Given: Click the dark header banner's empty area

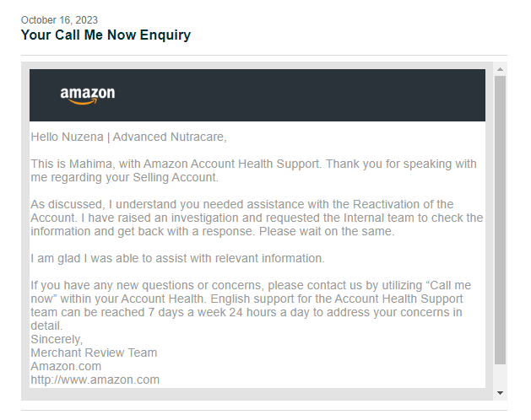Looking at the screenshot, I should [301, 95].
